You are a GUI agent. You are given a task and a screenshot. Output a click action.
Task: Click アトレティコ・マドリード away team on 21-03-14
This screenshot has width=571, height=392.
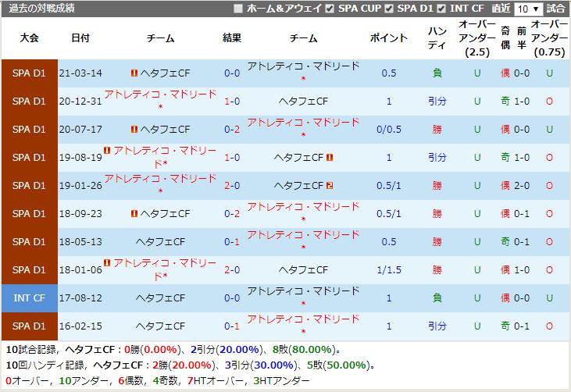pyautogui.click(x=303, y=66)
